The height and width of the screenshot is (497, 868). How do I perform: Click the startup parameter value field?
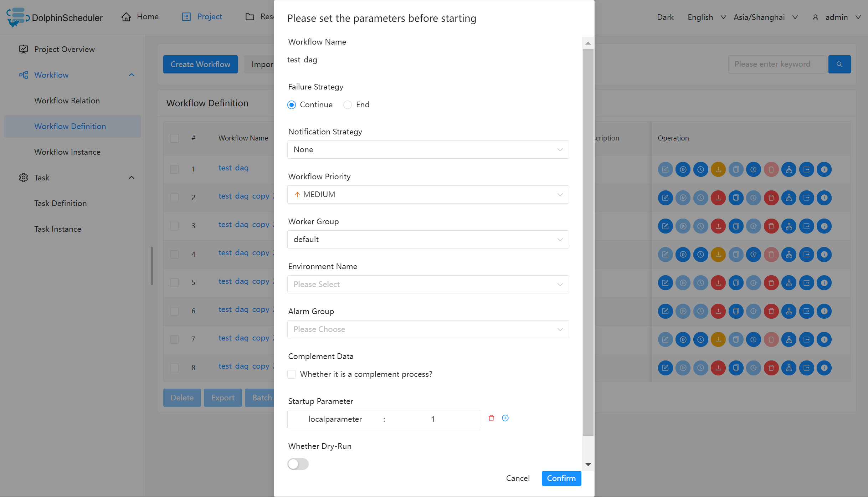tap(433, 419)
